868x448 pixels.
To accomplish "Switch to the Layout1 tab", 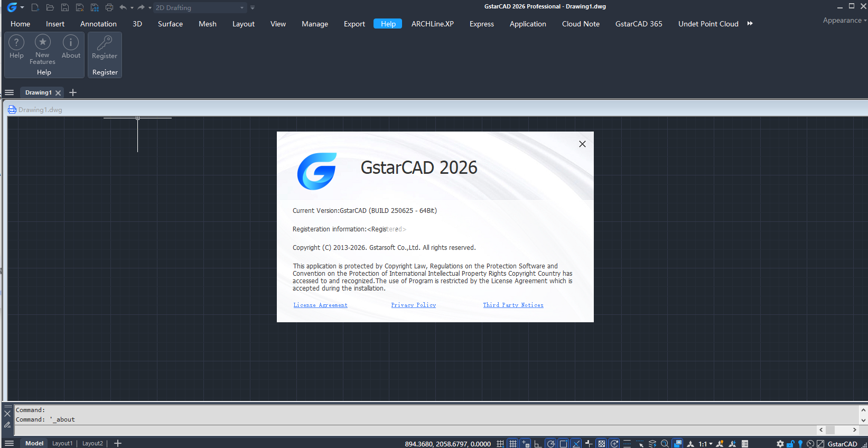I will 62,443.
